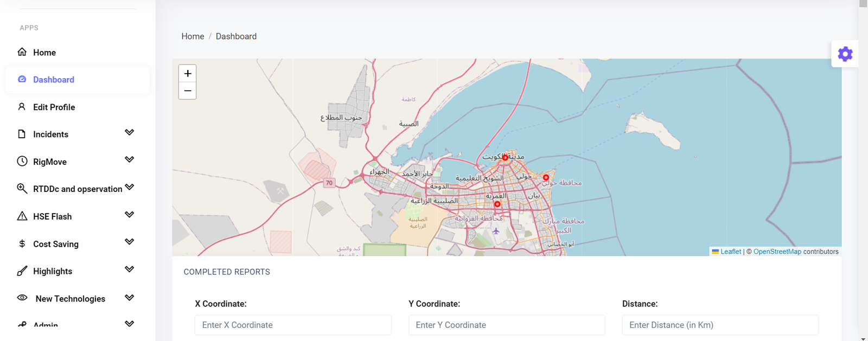Open the settings gear panel
The width and height of the screenshot is (868, 341).
pyautogui.click(x=845, y=54)
